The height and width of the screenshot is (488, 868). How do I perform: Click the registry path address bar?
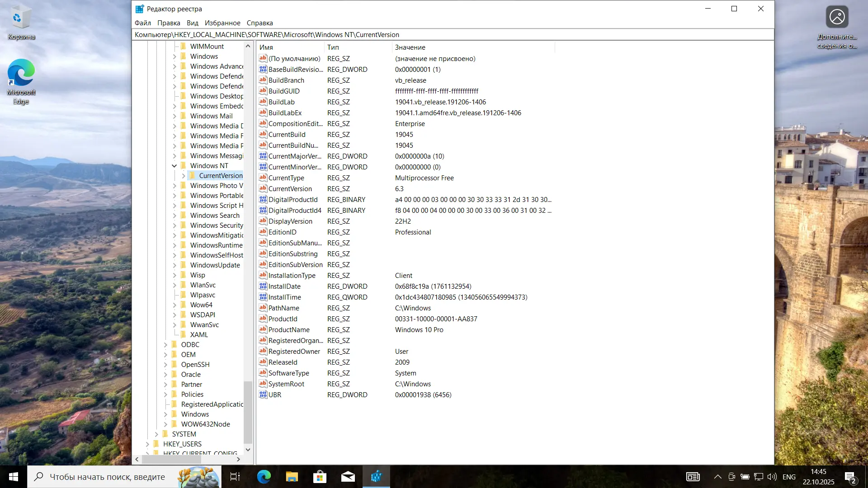452,35
